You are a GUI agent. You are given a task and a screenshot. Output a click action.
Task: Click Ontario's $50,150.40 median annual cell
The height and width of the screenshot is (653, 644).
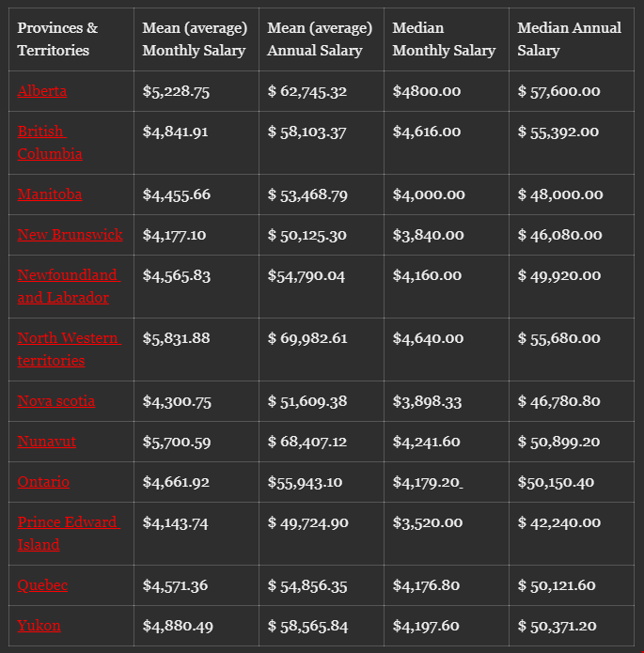[556, 482]
